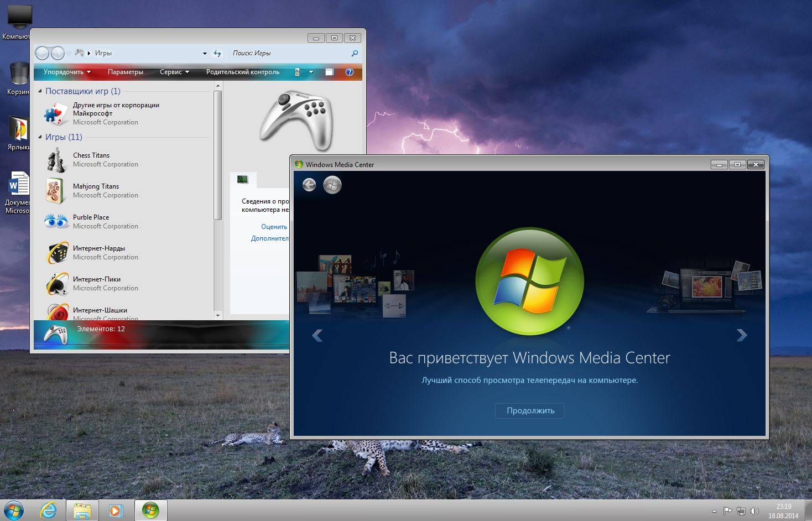Viewport: 812px width, 521px height.
Task: Open Help icon in Games window
Action: pos(350,72)
